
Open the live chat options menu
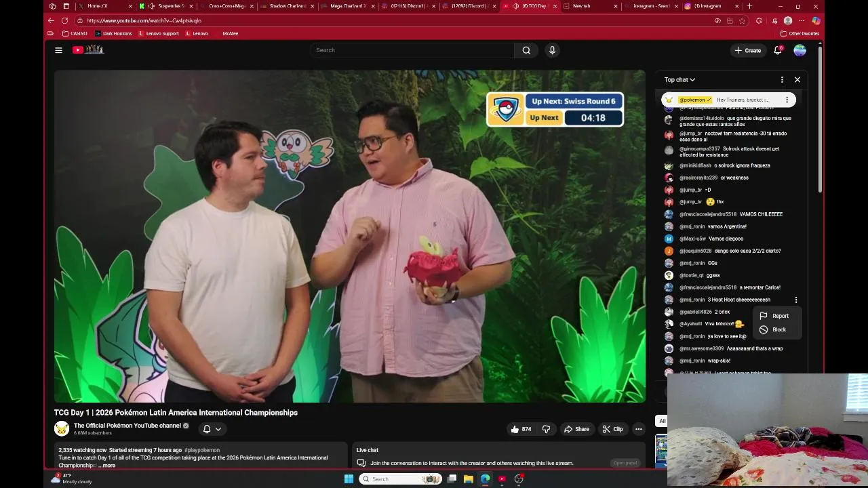782,80
